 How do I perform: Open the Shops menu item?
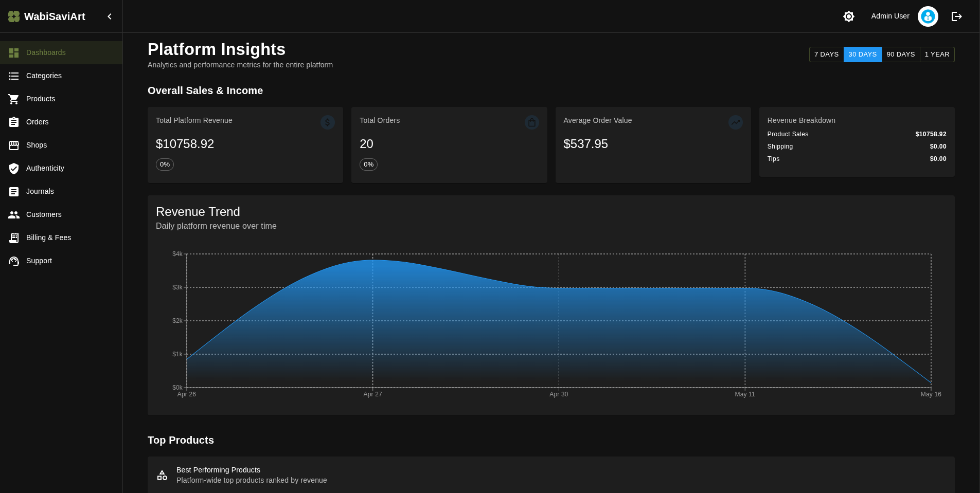click(x=61, y=145)
